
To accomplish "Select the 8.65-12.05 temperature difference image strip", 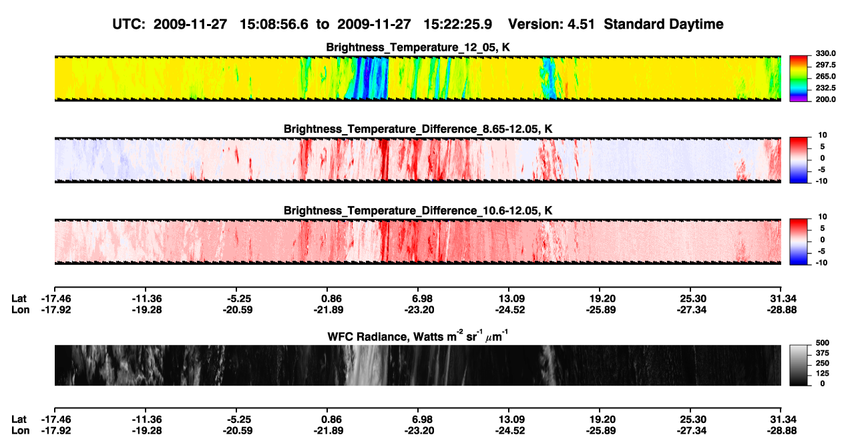I will [x=417, y=160].
